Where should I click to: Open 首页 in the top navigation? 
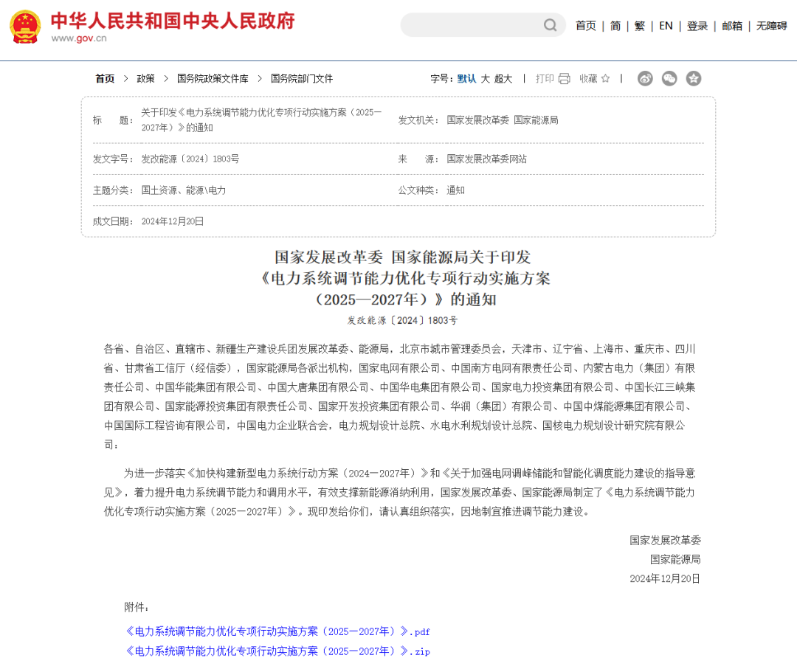coord(585,26)
